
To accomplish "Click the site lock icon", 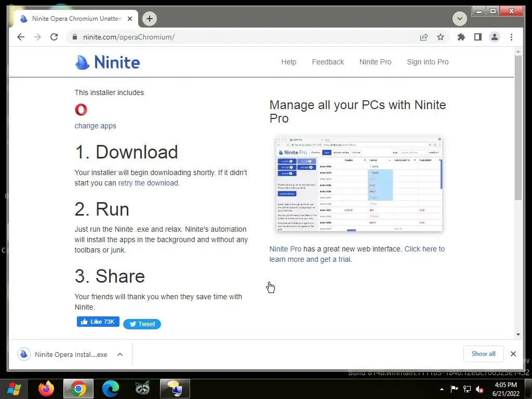I will coord(75,37).
